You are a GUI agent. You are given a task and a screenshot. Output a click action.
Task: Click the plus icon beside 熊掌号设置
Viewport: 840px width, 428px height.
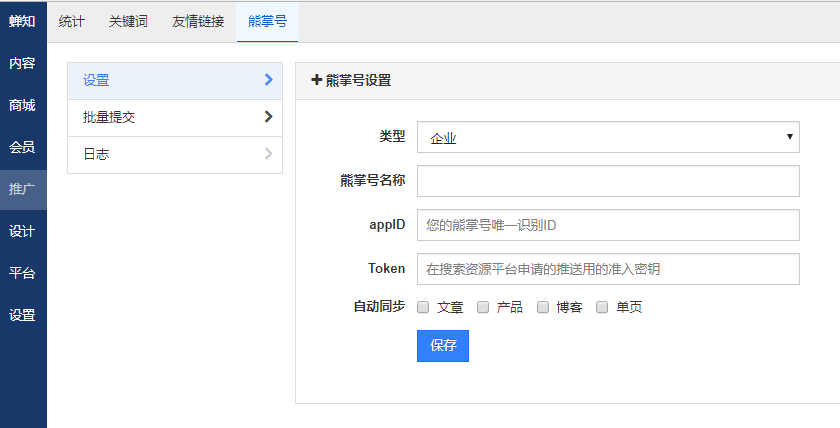point(317,81)
